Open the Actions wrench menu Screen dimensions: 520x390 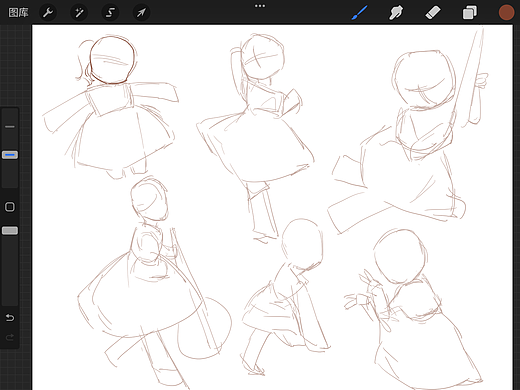pyautogui.click(x=48, y=13)
